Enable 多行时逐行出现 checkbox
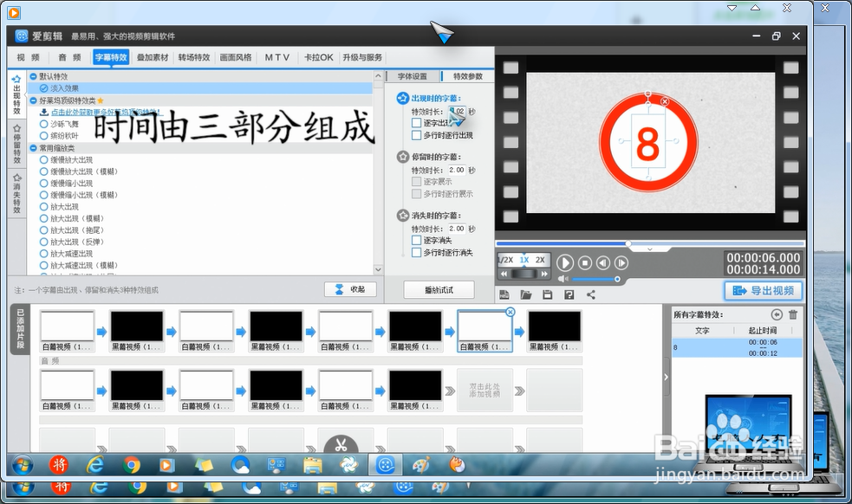Screen dimensions: 852x504 coord(416,135)
